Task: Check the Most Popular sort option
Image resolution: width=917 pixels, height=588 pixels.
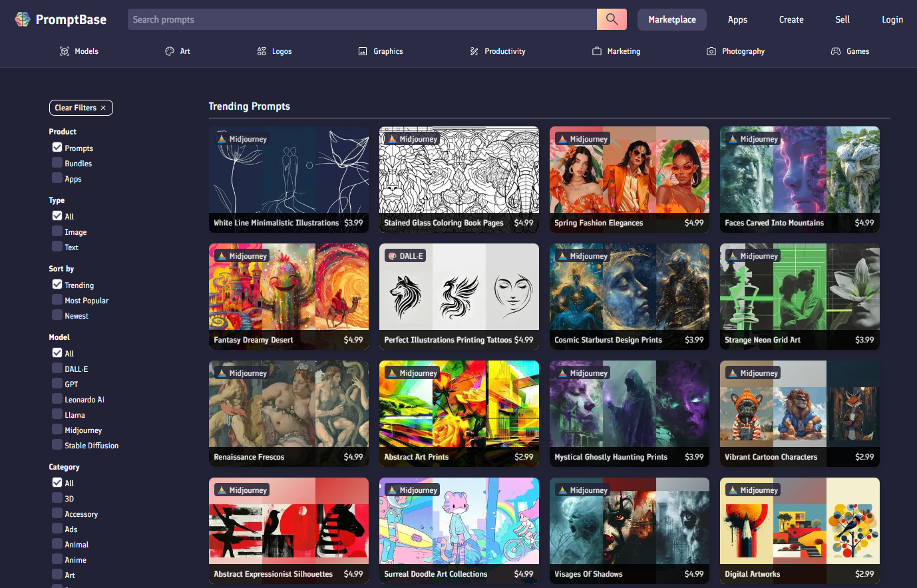Action: tap(57, 300)
